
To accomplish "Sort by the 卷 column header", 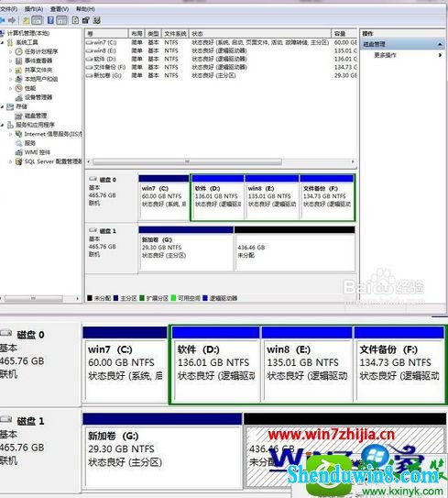I will (107, 33).
